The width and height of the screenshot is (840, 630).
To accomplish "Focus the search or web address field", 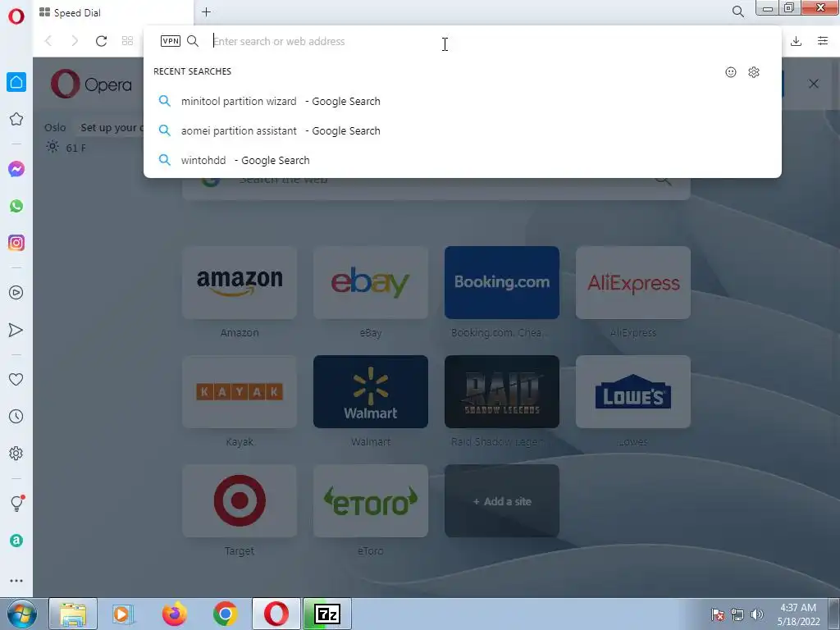I will pyautogui.click(x=461, y=41).
